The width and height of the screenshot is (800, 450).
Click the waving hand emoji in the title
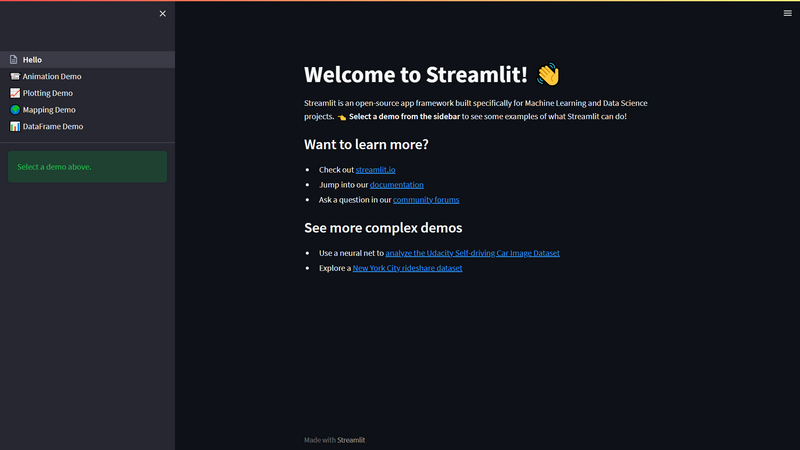[x=548, y=75]
